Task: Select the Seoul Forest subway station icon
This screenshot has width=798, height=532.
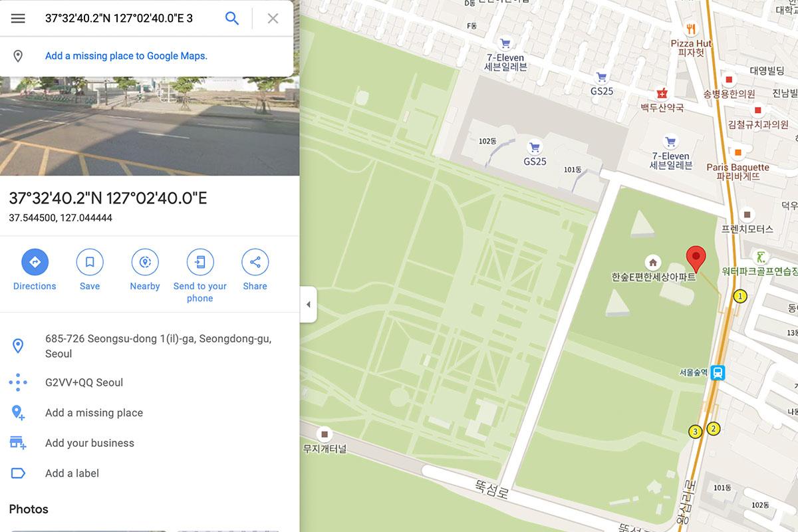Action: tap(718, 373)
